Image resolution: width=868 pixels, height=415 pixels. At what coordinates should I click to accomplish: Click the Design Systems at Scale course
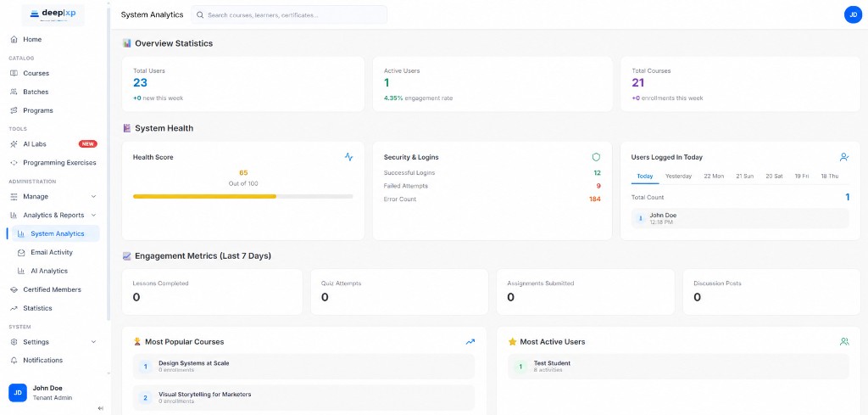click(304, 367)
